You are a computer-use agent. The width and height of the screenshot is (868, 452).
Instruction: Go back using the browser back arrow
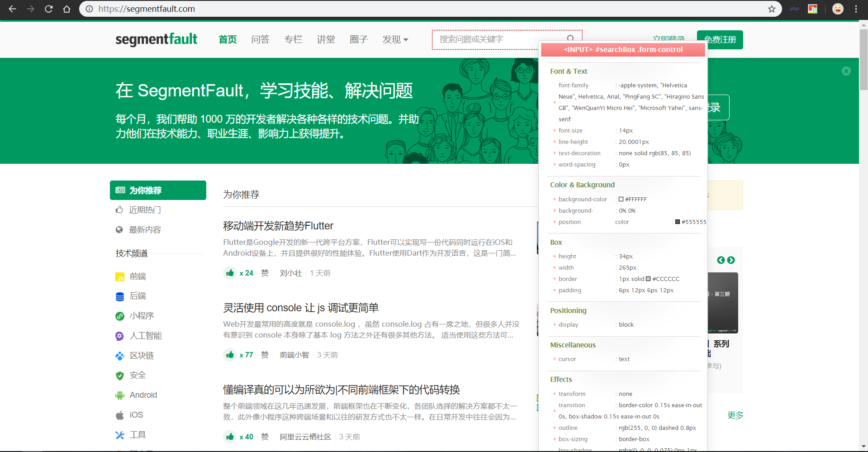click(12, 9)
